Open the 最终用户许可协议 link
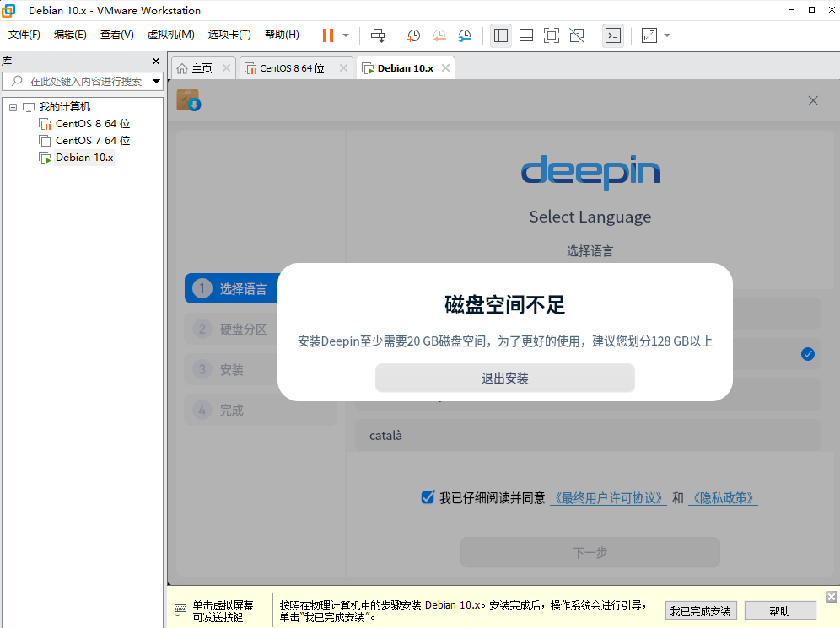Screen dimensions: 840x628 click(607, 498)
